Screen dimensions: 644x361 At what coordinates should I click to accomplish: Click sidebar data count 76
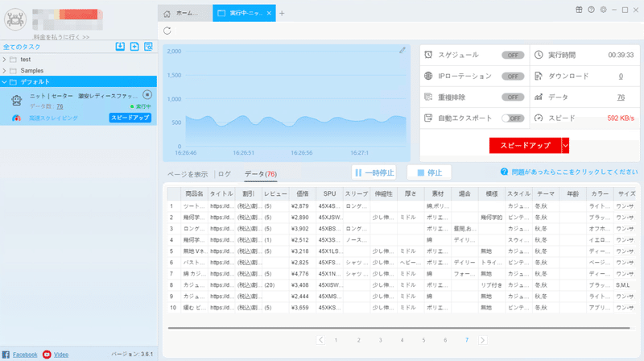click(60, 106)
